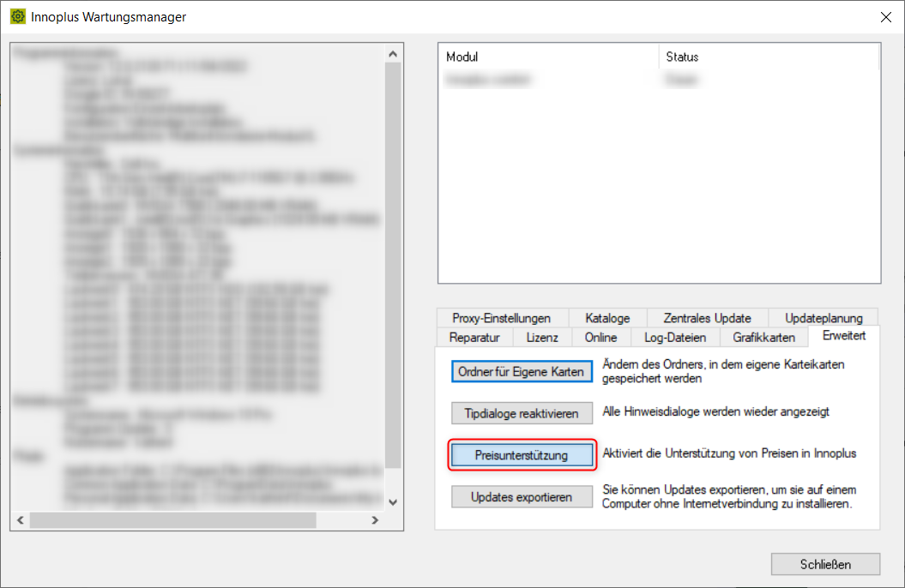Switch to the Reparatur tab

click(474, 337)
